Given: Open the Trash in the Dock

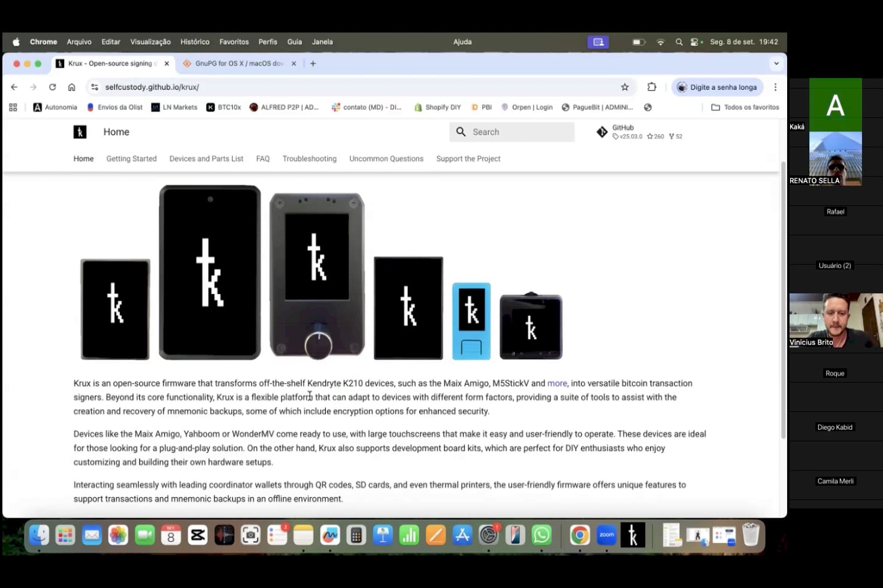Looking at the screenshot, I should coord(751,535).
